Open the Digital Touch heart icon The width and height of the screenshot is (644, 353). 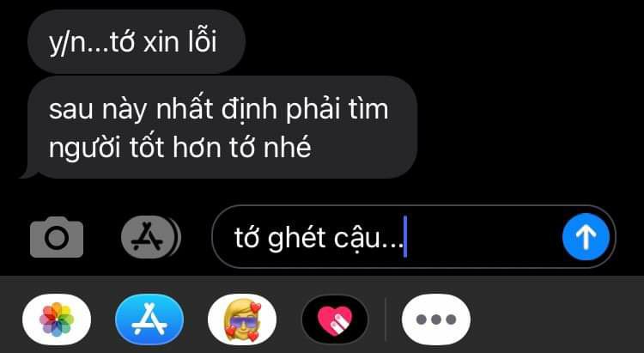(x=335, y=320)
